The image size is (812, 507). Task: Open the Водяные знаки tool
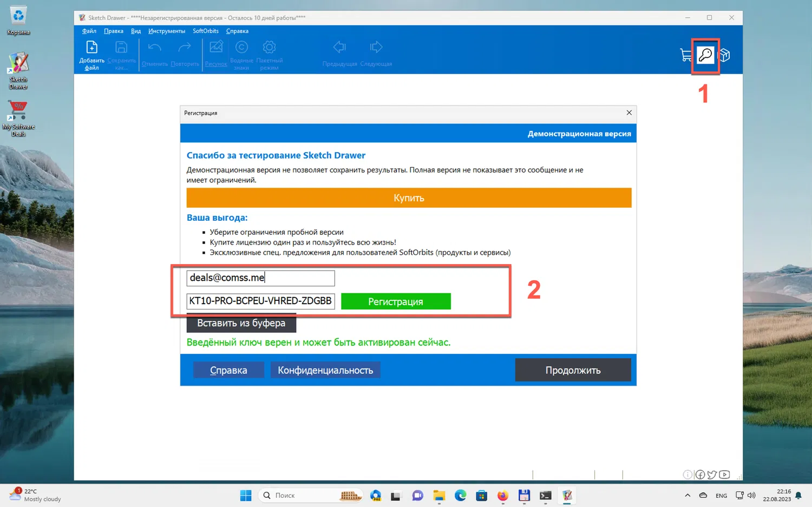[x=241, y=55]
